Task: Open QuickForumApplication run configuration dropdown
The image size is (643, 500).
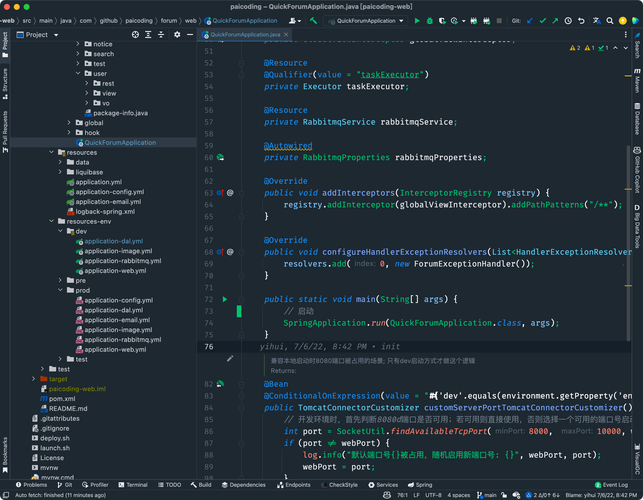Action: 366,20
